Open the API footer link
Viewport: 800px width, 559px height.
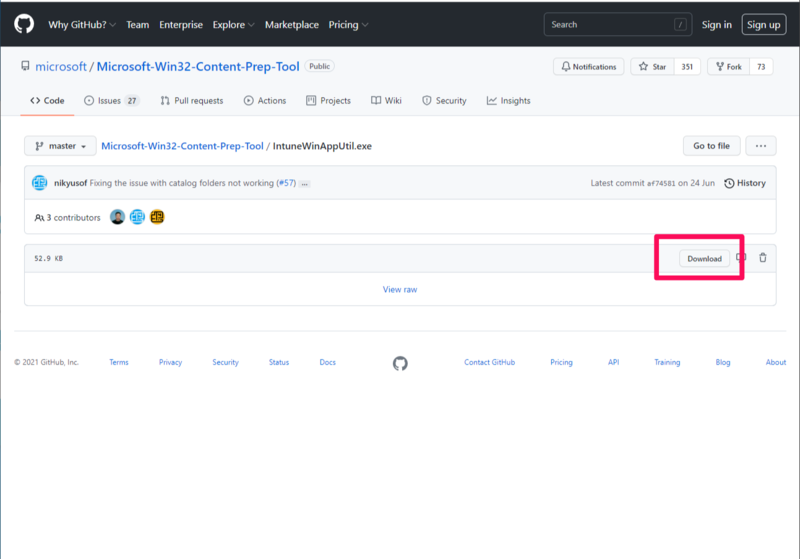click(x=613, y=362)
